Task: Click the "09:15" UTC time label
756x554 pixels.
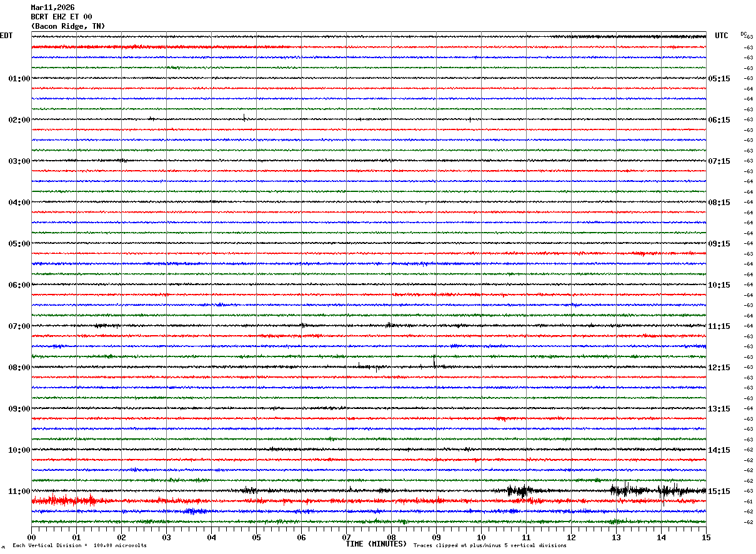Action: point(719,244)
